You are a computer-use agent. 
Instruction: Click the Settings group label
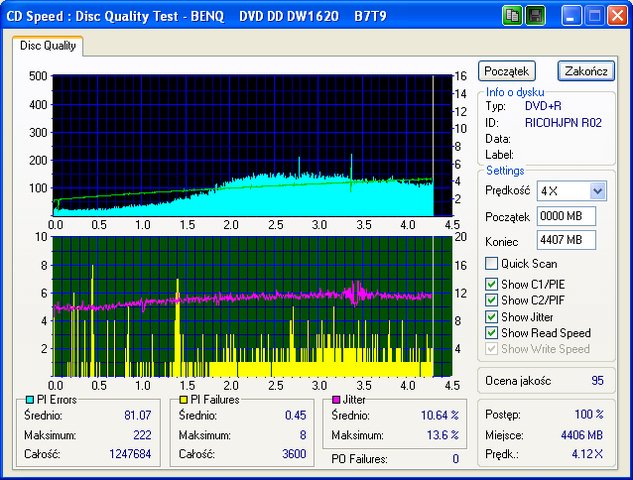[x=505, y=170]
